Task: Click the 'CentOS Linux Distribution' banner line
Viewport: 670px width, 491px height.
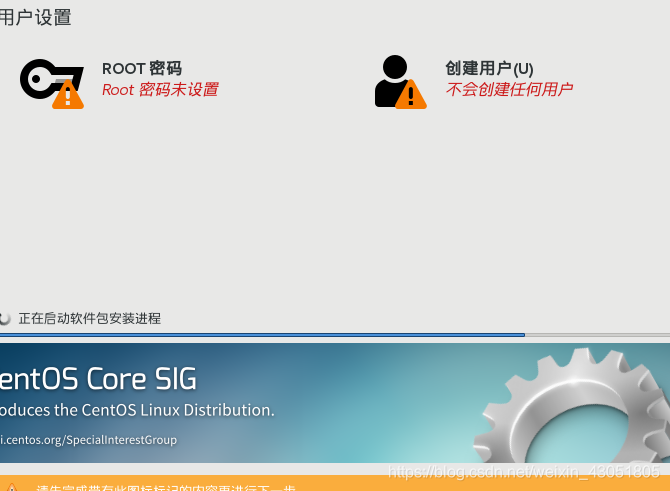Action: pos(137,410)
